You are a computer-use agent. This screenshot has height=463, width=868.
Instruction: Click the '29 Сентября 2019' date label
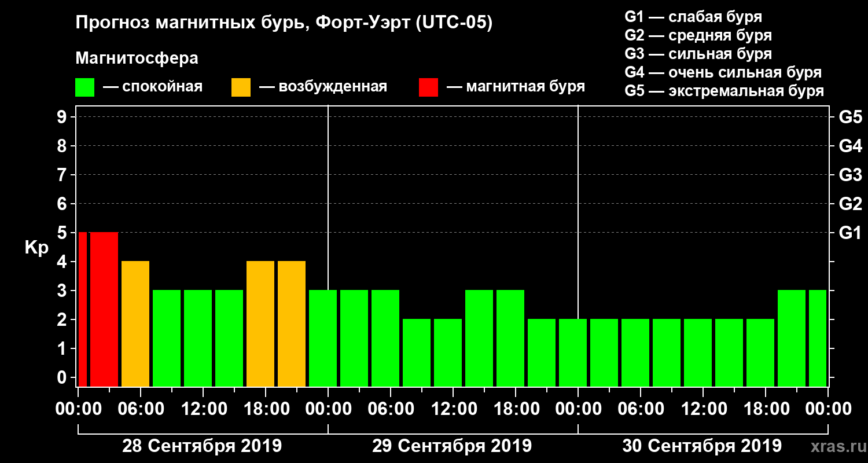click(452, 446)
